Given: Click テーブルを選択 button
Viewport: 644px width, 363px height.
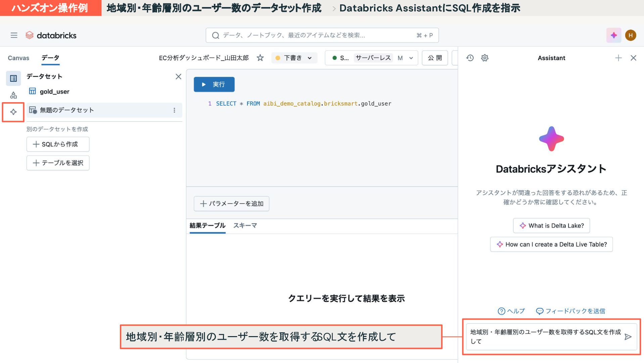Looking at the screenshot, I should click(x=58, y=163).
